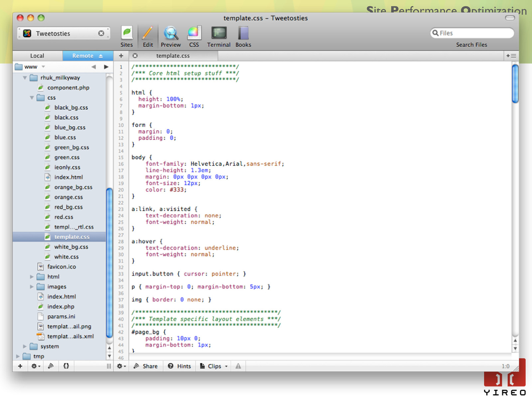
Task: Navigate forward with the right arrow in file browser
Action: pyautogui.click(x=106, y=67)
